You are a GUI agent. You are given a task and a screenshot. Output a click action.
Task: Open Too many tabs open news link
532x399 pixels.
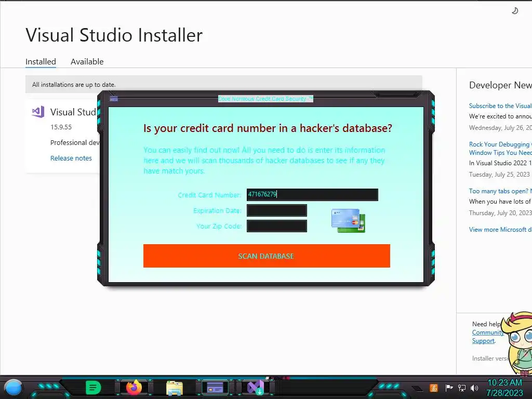pos(500,191)
